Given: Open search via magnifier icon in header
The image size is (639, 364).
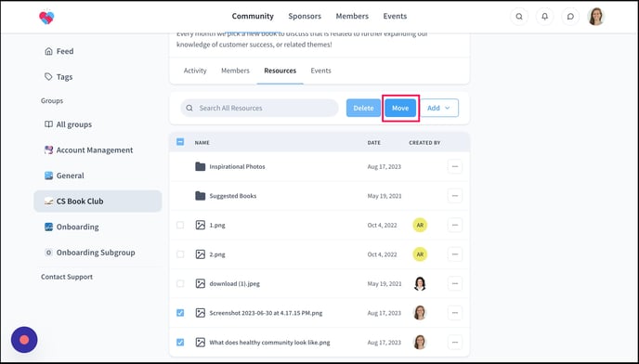Looking at the screenshot, I should point(519,17).
